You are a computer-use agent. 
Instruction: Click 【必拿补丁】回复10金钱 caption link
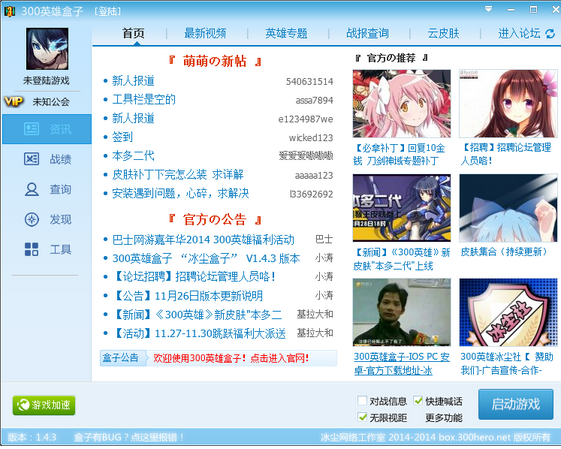click(399, 154)
